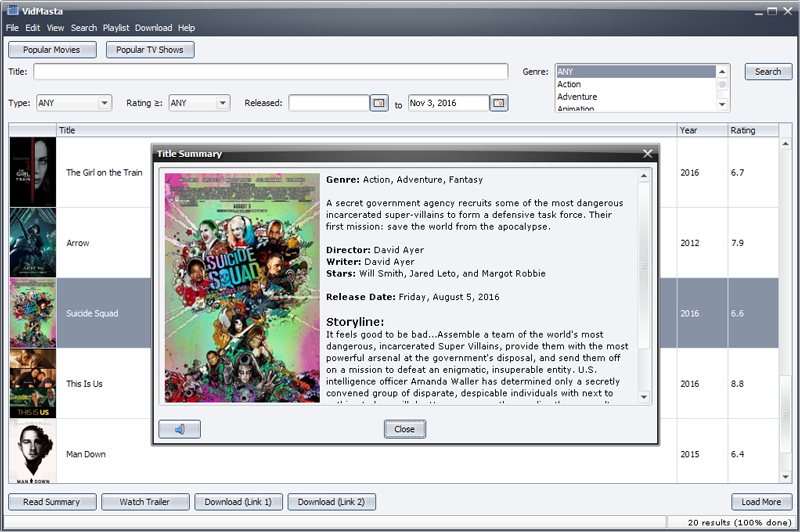Click results table scroll up arrow

pos(785,144)
